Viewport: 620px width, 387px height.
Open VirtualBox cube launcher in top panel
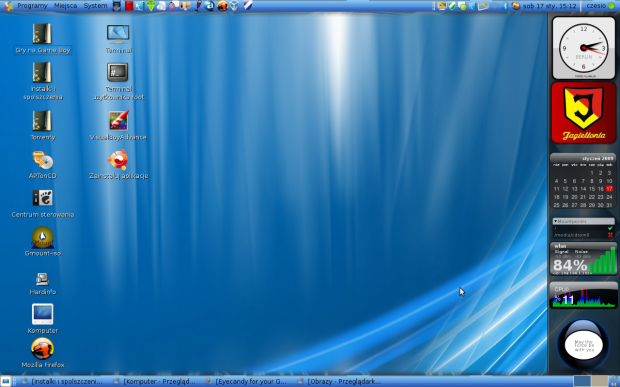pyautogui.click(x=234, y=6)
